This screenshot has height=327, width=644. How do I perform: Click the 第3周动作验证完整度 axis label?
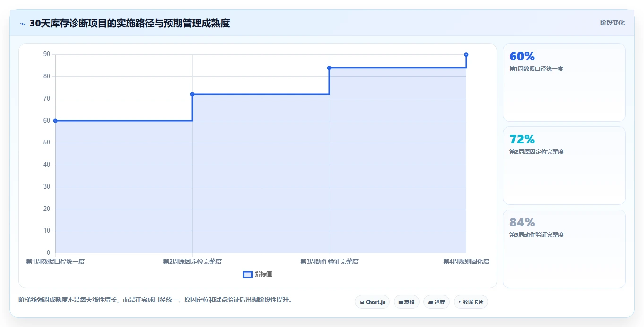pos(329,261)
